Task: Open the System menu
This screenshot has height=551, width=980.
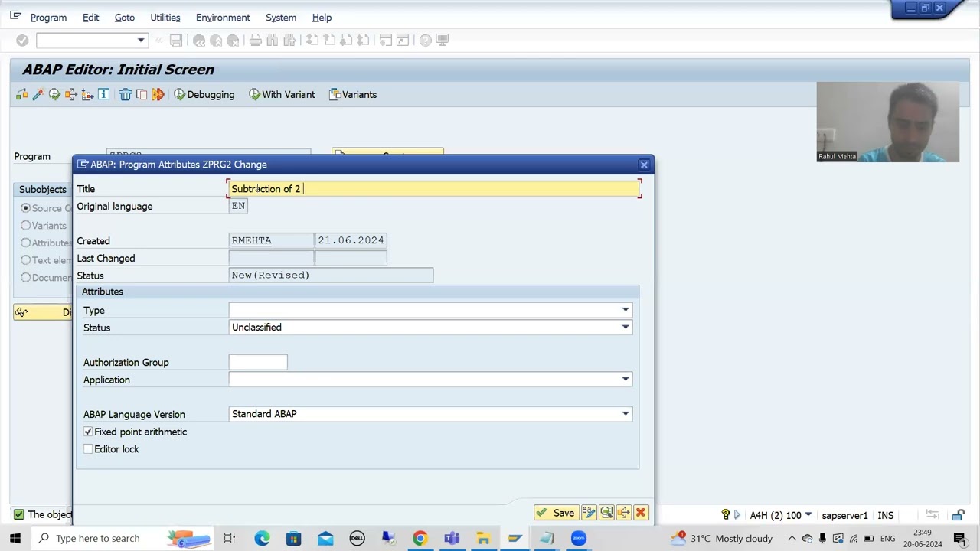Action: [281, 17]
